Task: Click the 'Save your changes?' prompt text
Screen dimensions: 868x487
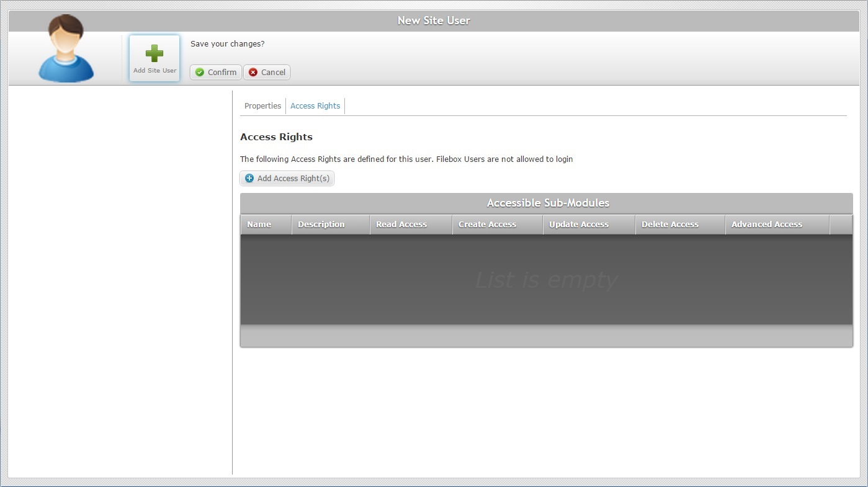Action: (x=228, y=44)
